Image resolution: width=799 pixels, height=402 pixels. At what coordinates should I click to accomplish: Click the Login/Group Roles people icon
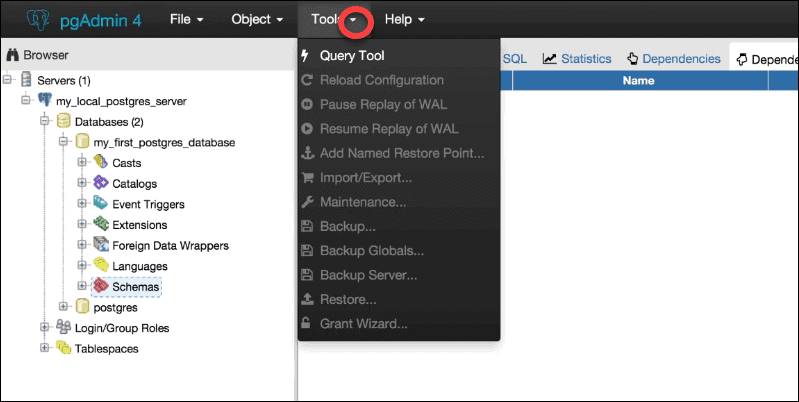63,327
